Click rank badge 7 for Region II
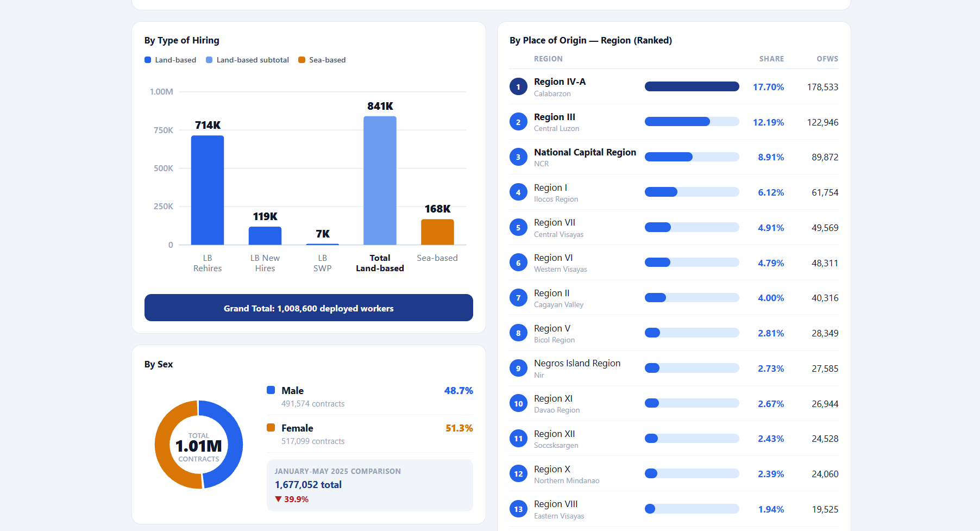 518,298
